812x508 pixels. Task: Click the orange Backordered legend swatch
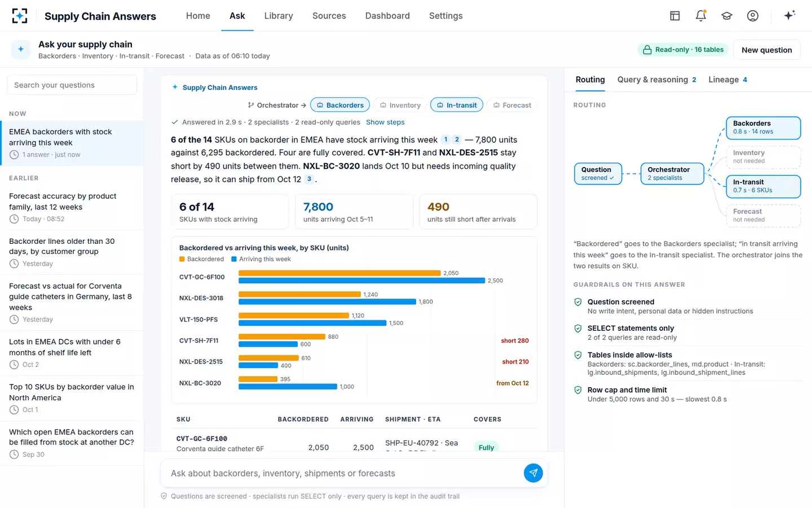coord(182,259)
